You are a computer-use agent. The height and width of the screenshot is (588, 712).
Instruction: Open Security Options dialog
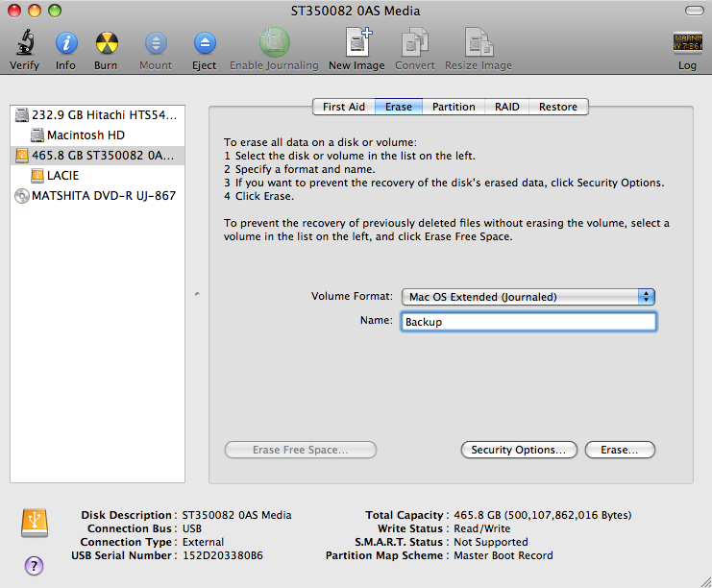[519, 450]
